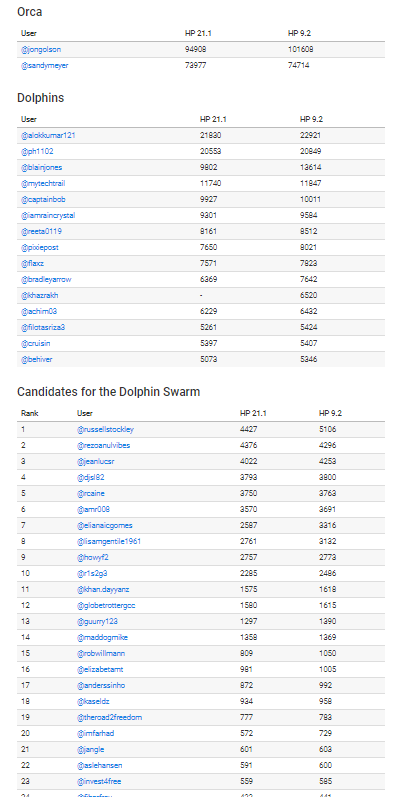This screenshot has height=797, width=404.
Task: Visit @jeanlucsr profile link
Action: click(x=96, y=461)
